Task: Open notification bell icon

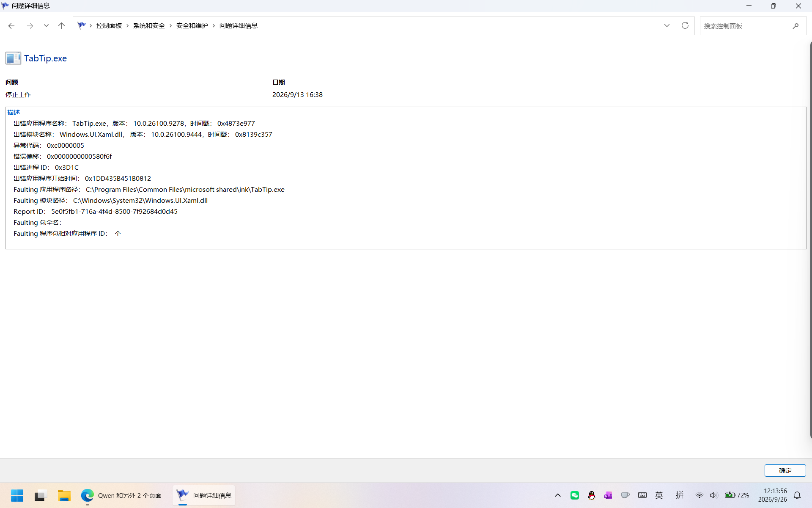Action: click(x=797, y=495)
